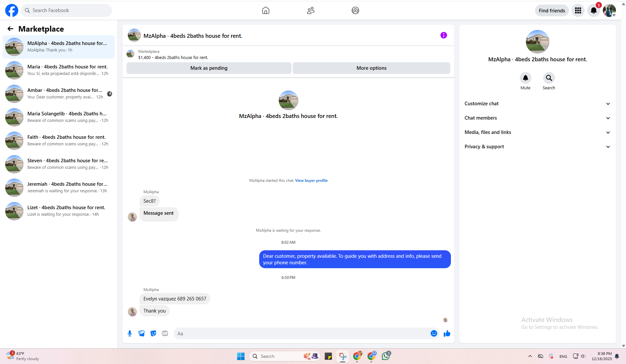Click the Mark as pending button

(209, 68)
